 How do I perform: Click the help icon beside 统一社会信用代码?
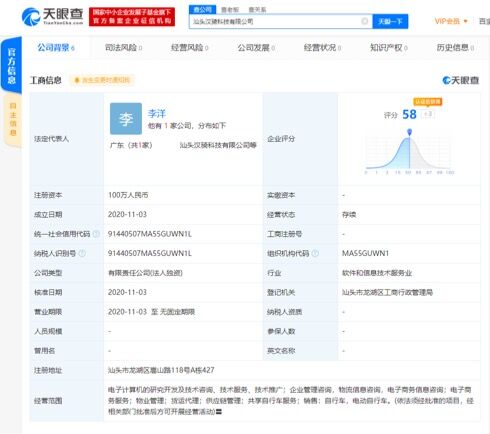click(96, 234)
